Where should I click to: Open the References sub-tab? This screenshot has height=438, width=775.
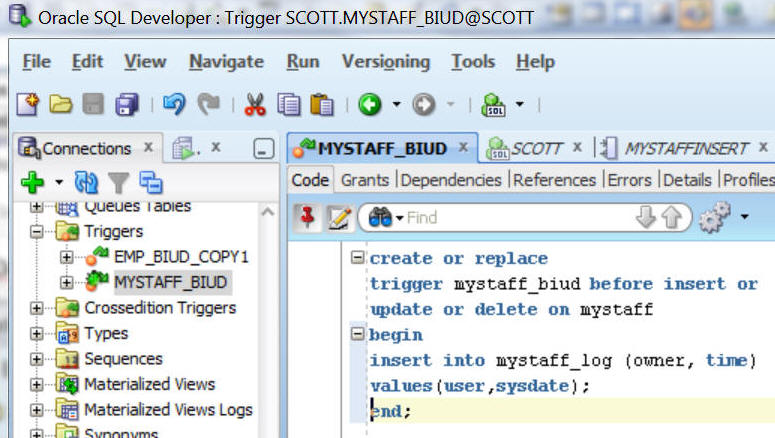555,180
